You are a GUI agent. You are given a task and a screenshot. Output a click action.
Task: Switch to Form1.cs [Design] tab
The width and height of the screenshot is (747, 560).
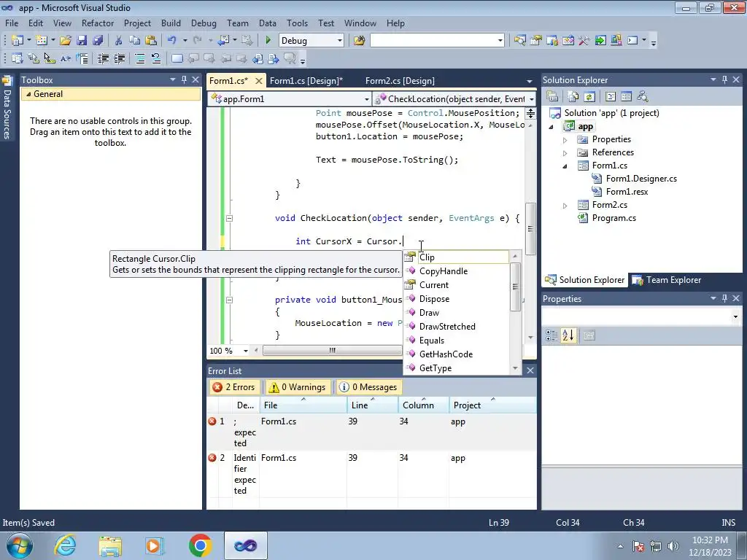click(x=306, y=81)
